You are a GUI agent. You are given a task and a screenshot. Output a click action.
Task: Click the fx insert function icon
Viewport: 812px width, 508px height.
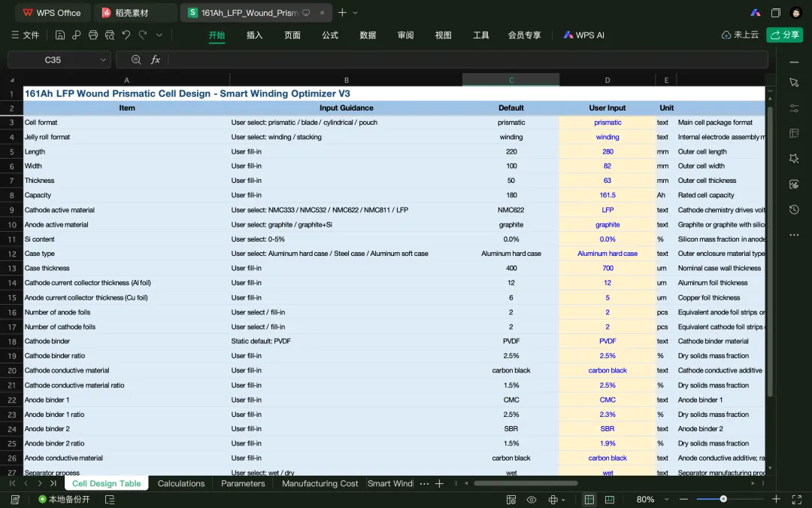tap(156, 59)
